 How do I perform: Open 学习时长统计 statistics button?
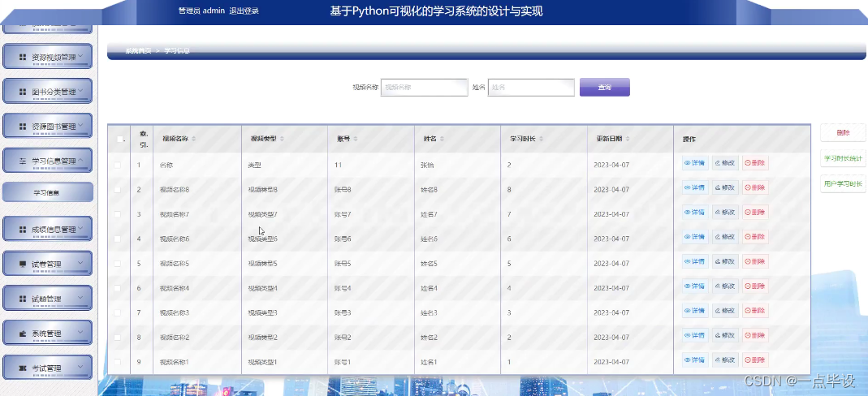coord(843,158)
